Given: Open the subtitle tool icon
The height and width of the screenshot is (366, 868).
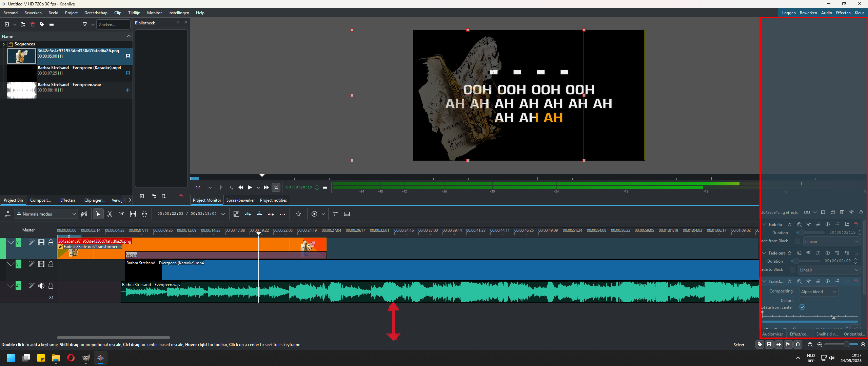Looking at the screenshot, I should click(x=347, y=214).
